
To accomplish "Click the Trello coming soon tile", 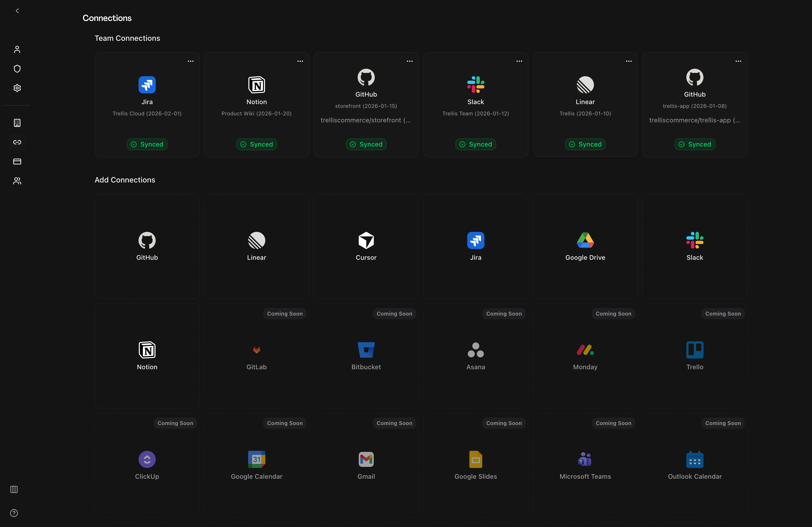I will click(694, 356).
